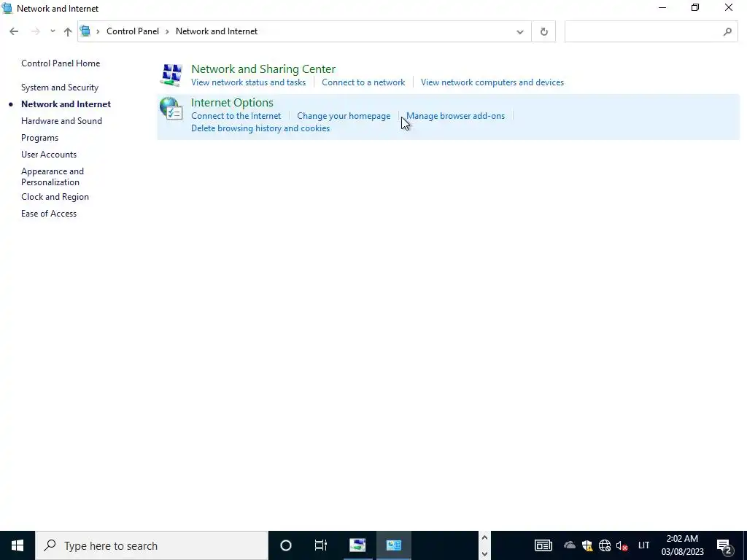Open User Accounts category
This screenshot has width=747, height=560.
pos(49,155)
